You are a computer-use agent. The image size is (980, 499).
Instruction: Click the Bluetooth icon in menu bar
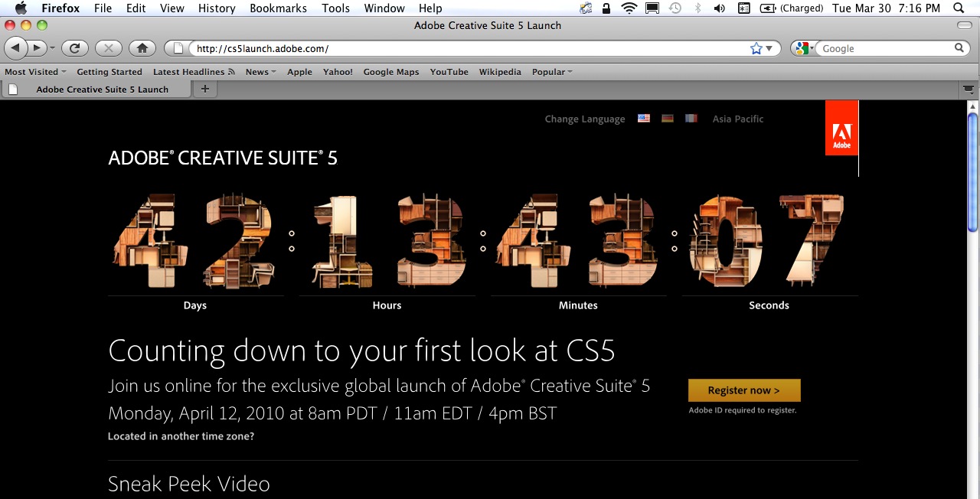click(x=697, y=8)
